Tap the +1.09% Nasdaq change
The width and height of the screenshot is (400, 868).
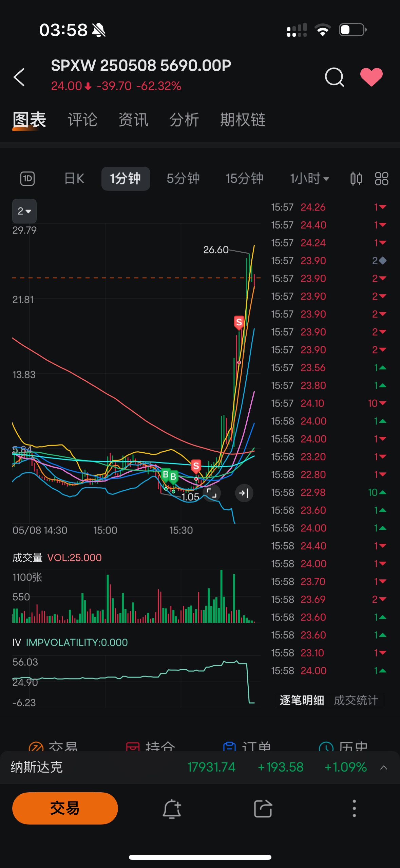click(x=346, y=767)
